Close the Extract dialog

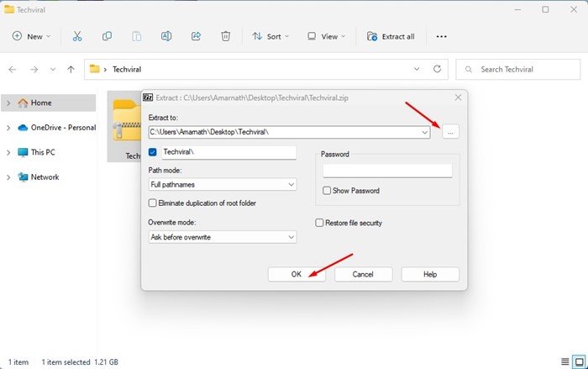[458, 98]
